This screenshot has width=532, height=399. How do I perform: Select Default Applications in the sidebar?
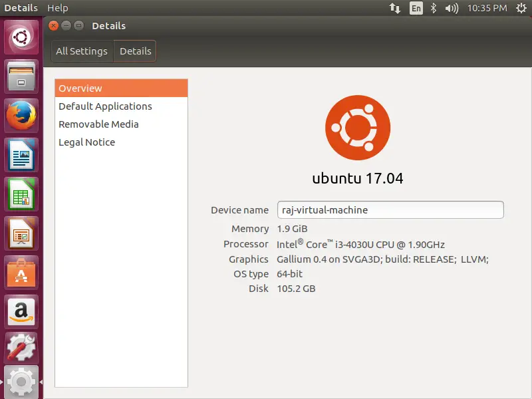click(x=121, y=106)
